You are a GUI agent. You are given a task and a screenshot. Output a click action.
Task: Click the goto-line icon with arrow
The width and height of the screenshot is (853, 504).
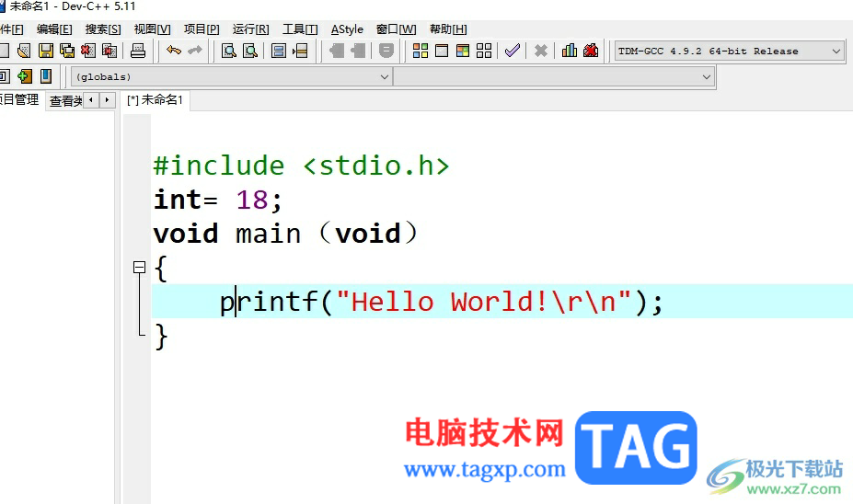tap(300, 52)
